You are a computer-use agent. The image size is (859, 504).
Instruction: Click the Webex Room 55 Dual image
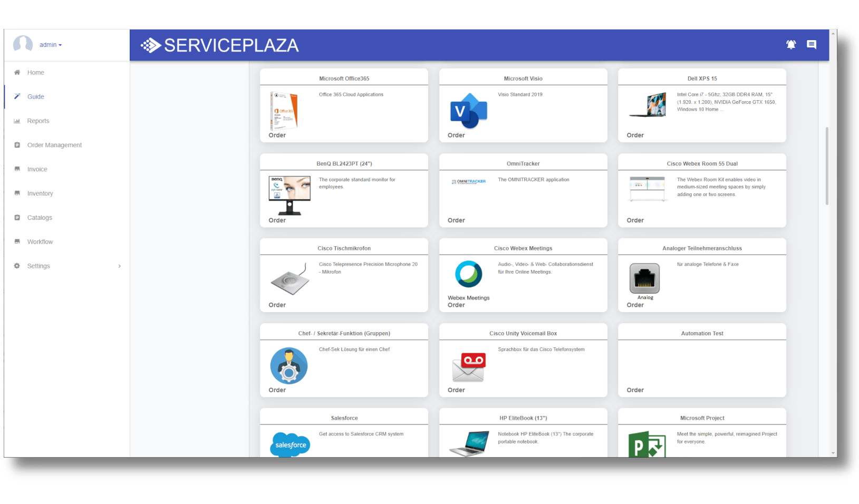point(648,189)
